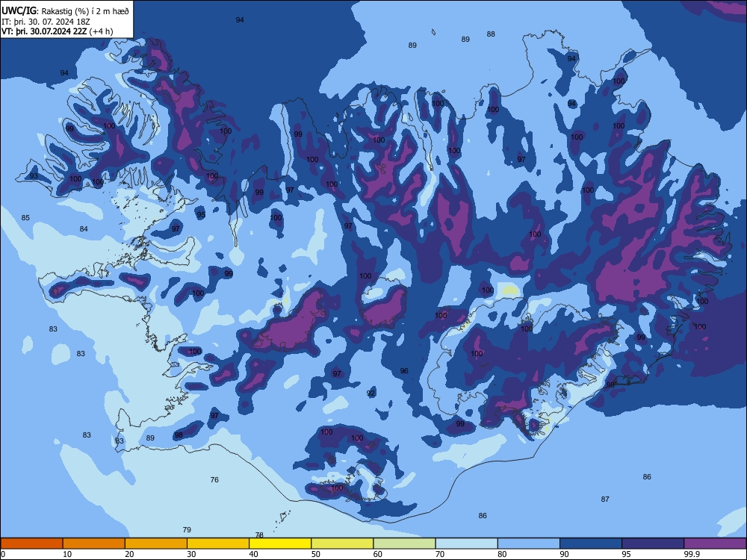The height and width of the screenshot is (560, 747).
Task: Click the legend tick label '70'
Action: [x=440, y=554]
